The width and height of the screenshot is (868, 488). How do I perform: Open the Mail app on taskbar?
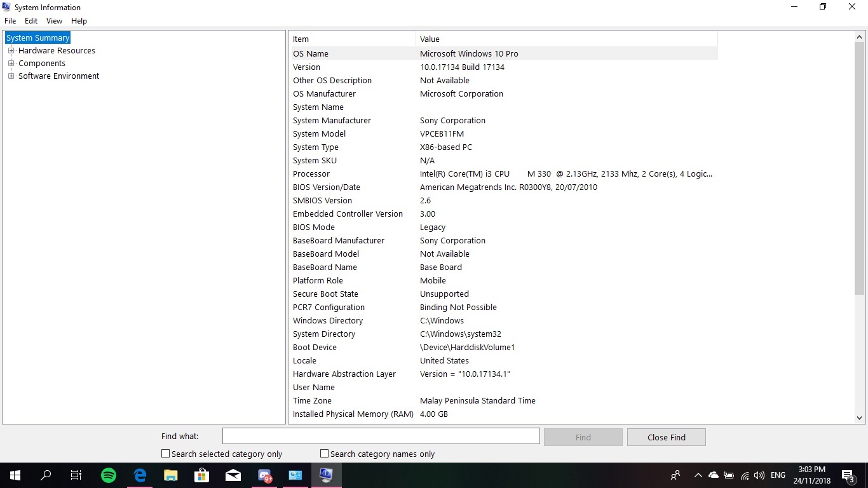click(x=233, y=475)
